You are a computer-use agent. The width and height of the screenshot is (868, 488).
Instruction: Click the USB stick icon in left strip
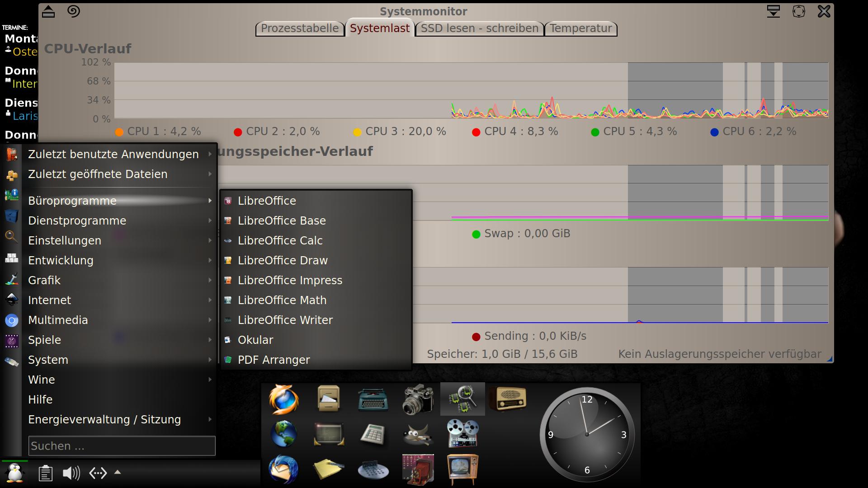[12, 361]
